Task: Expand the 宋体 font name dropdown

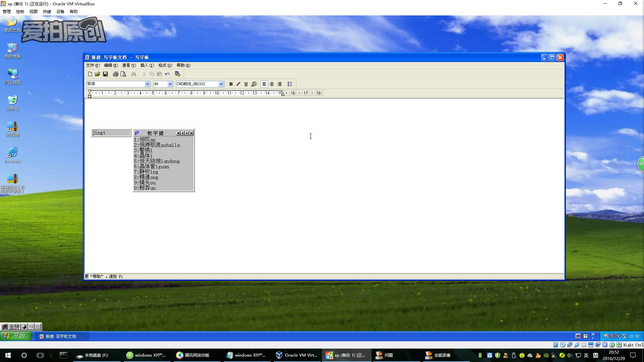Action: pos(147,84)
